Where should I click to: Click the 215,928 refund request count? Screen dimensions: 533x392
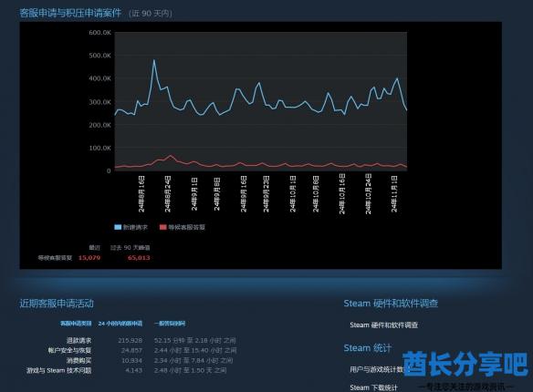131,340
